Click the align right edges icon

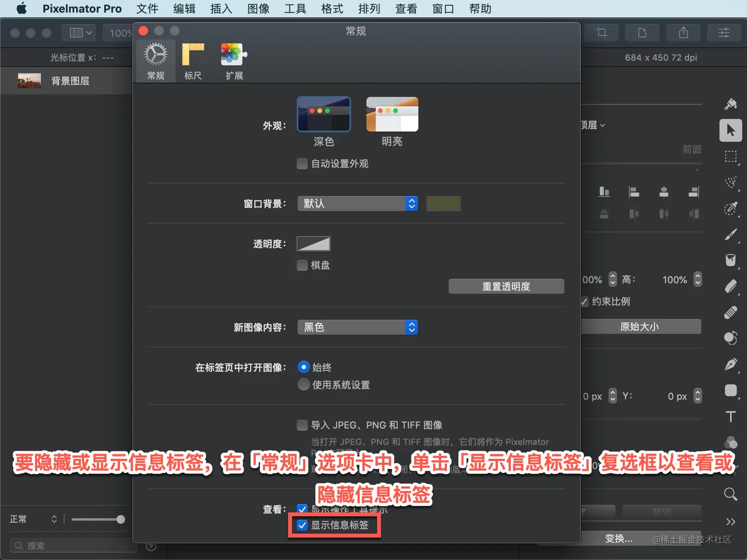click(x=694, y=192)
